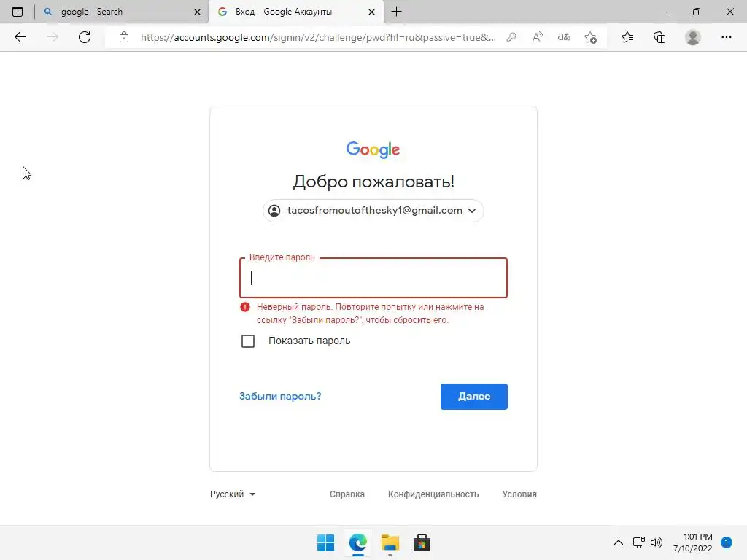This screenshot has width=747, height=560.
Task: Click the address bar URL
Action: (x=318, y=37)
